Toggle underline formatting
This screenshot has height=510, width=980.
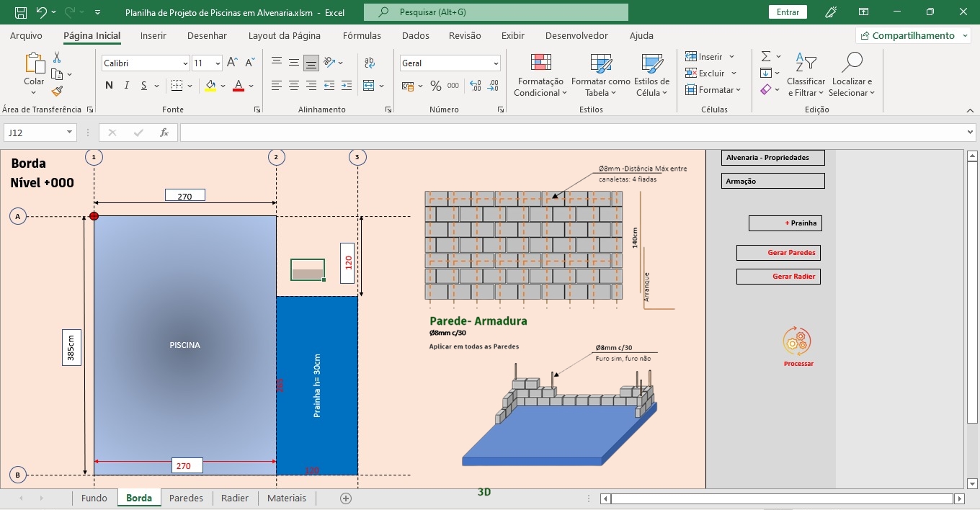point(144,86)
